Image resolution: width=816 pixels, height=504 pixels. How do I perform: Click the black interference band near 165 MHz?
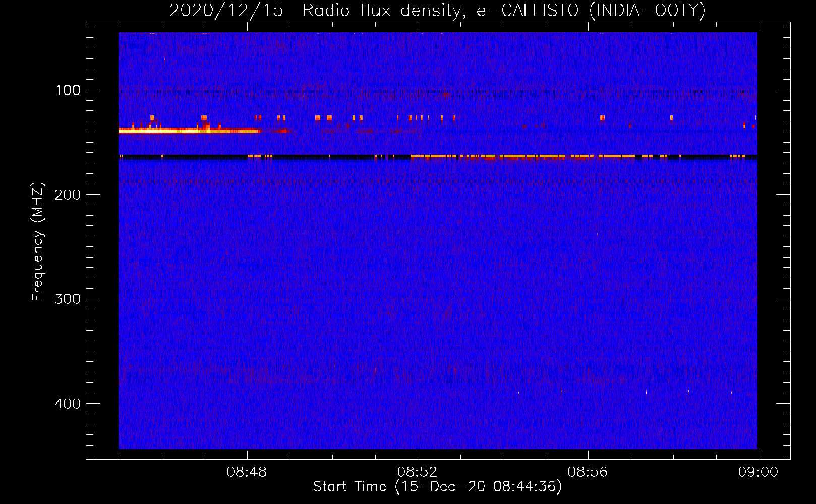438,158
